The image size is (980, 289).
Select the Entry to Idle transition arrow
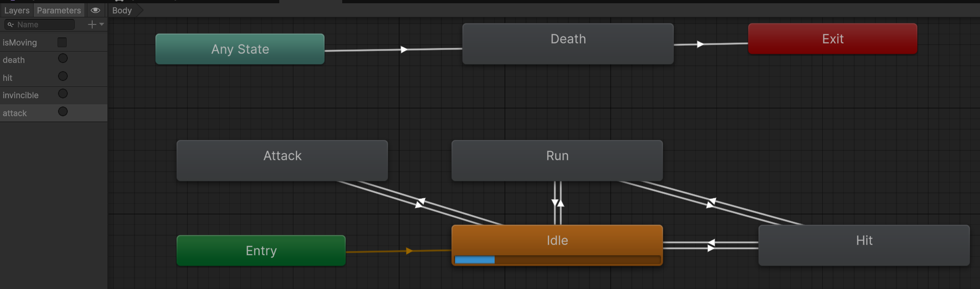[x=409, y=251]
